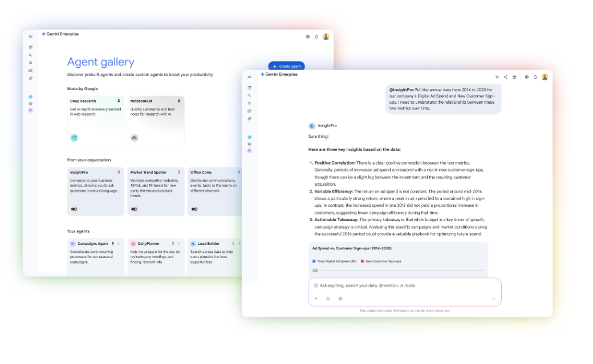Open the Market Trend Spotter agent card

pyautogui.click(x=156, y=191)
